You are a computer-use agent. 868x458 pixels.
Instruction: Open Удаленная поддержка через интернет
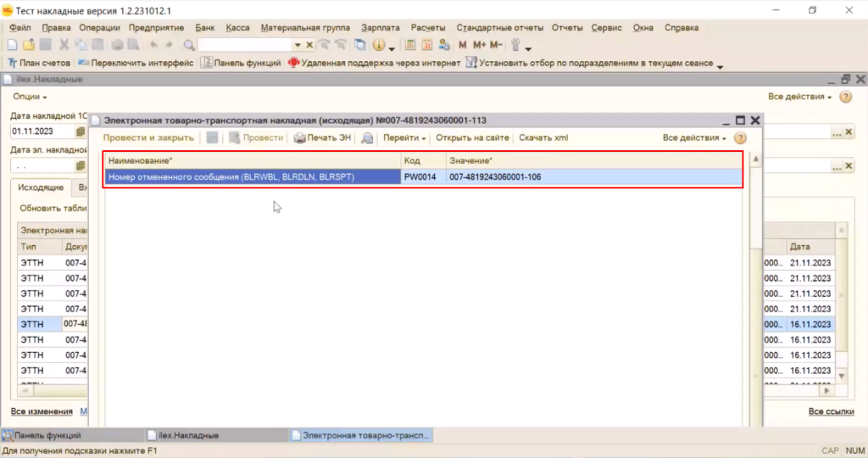(374, 63)
